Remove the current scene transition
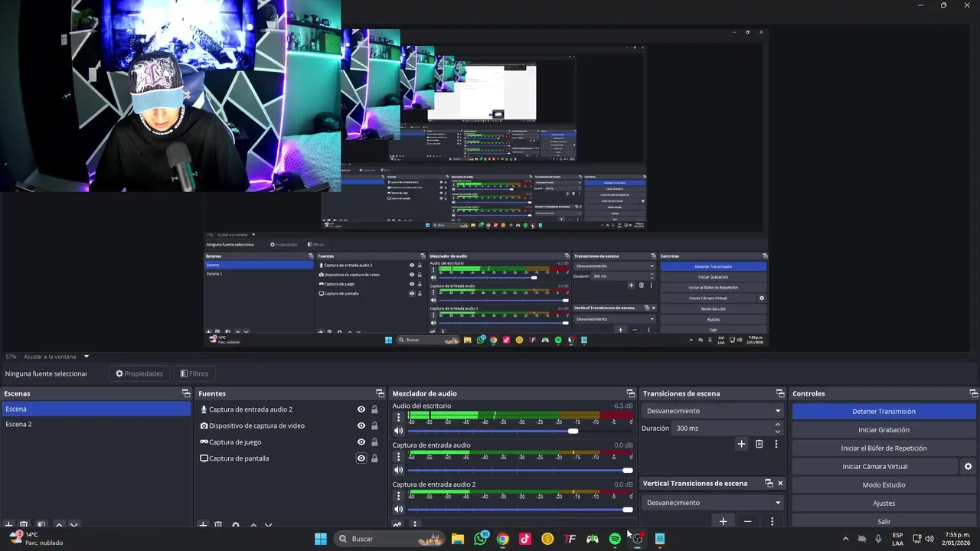 coord(759,444)
